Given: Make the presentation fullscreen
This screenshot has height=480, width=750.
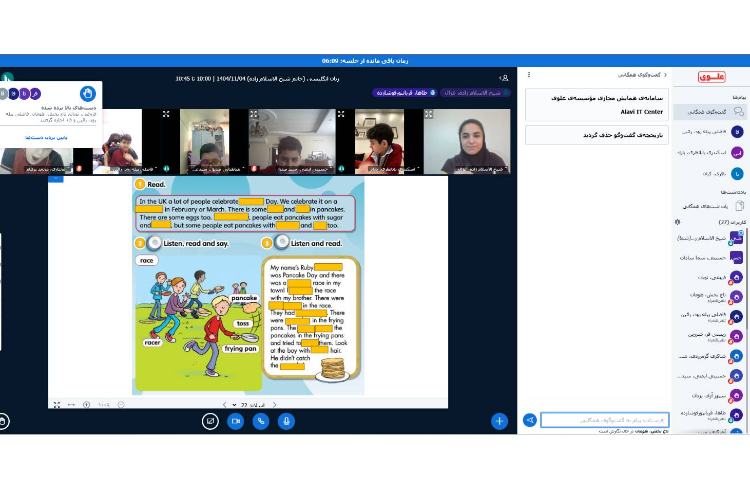Looking at the screenshot, I should tap(56, 404).
